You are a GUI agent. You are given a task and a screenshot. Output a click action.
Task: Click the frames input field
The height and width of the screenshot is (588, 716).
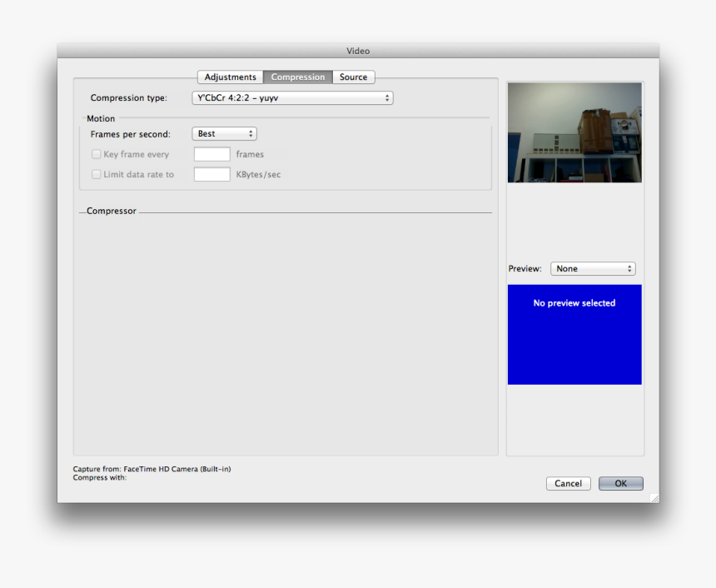point(211,153)
